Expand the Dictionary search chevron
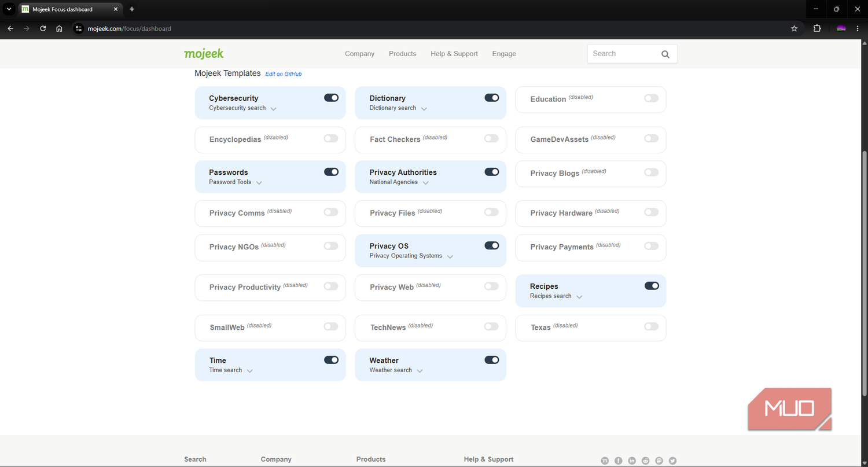This screenshot has width=868, height=467. (x=424, y=109)
